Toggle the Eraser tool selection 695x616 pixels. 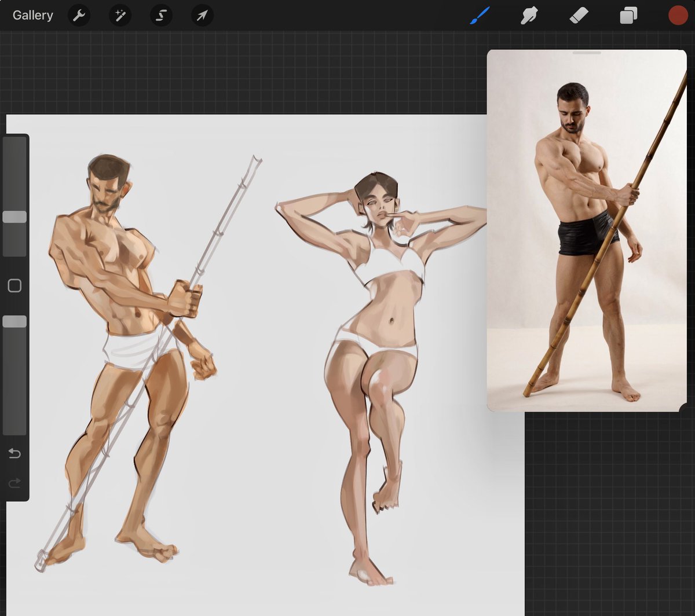click(x=578, y=15)
